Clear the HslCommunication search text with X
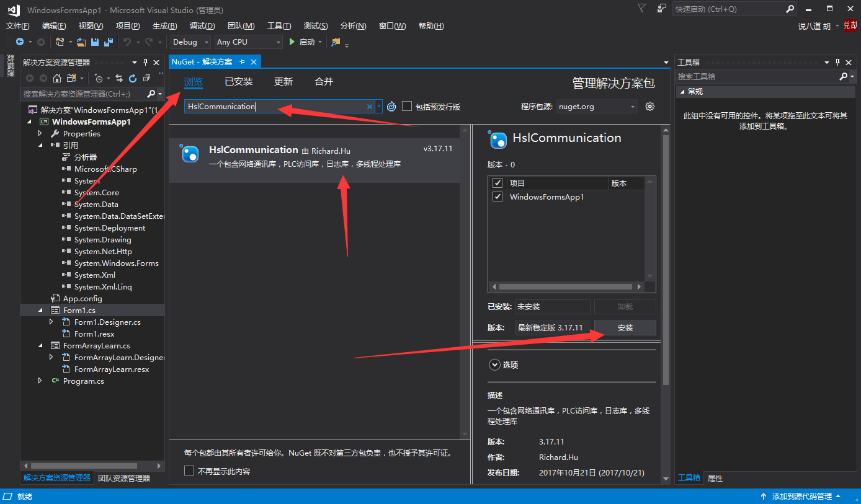Image resolution: width=861 pixels, height=504 pixels. click(370, 107)
